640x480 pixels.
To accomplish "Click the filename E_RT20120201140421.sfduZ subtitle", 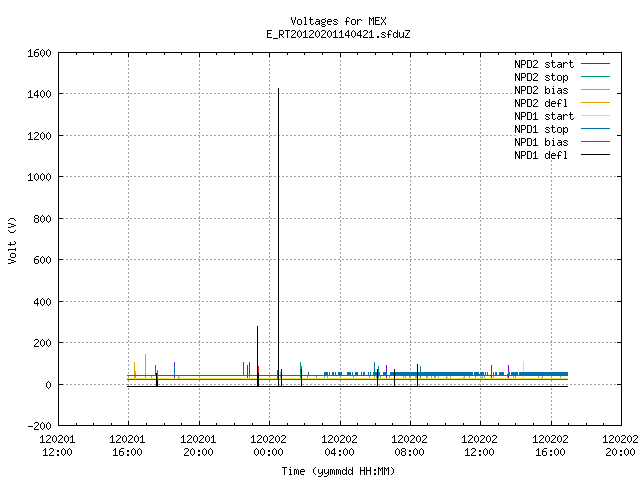I will [x=338, y=34].
